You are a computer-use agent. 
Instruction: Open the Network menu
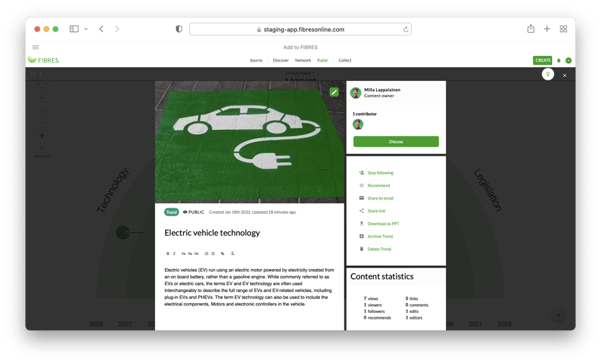pos(303,60)
